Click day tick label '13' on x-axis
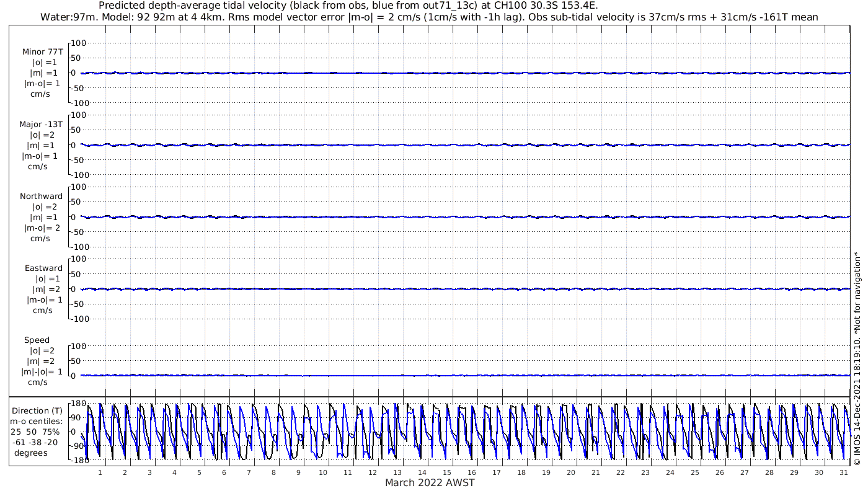The height and width of the screenshot is (496, 868). [x=397, y=472]
